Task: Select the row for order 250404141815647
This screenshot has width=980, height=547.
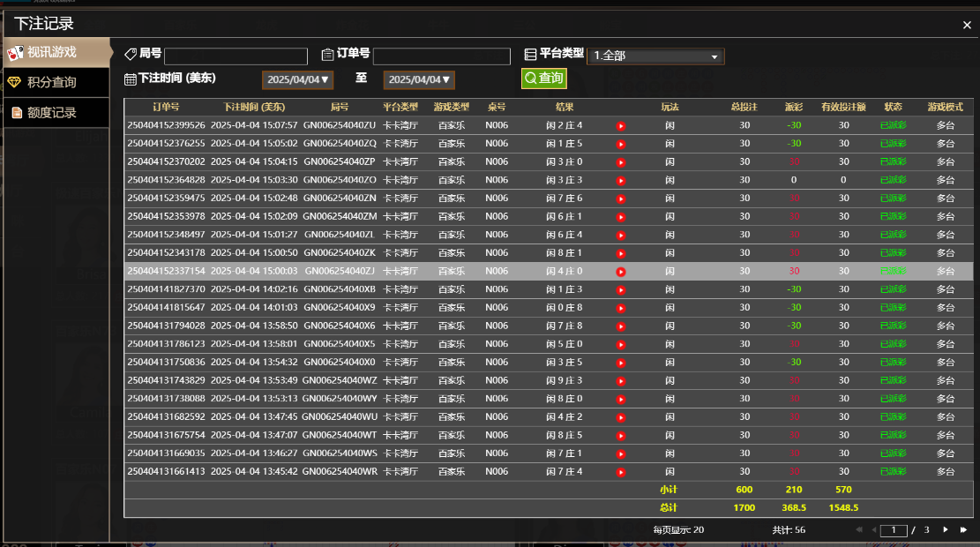Action: (x=353, y=308)
